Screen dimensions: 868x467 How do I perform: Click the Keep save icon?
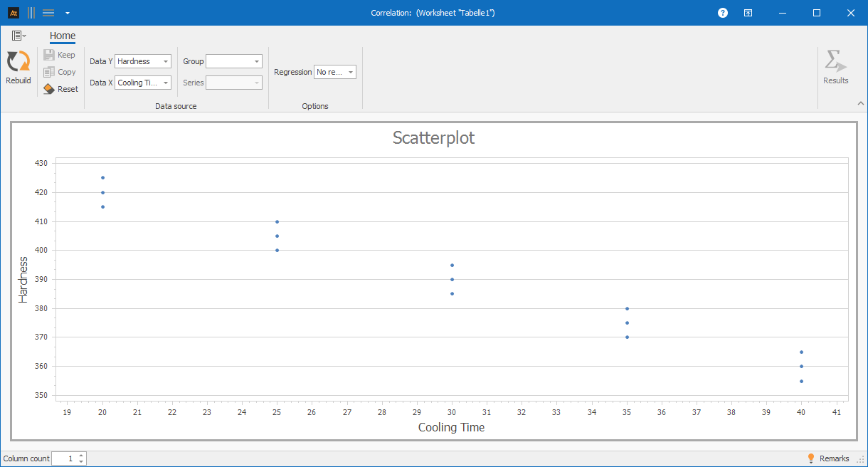(49, 55)
